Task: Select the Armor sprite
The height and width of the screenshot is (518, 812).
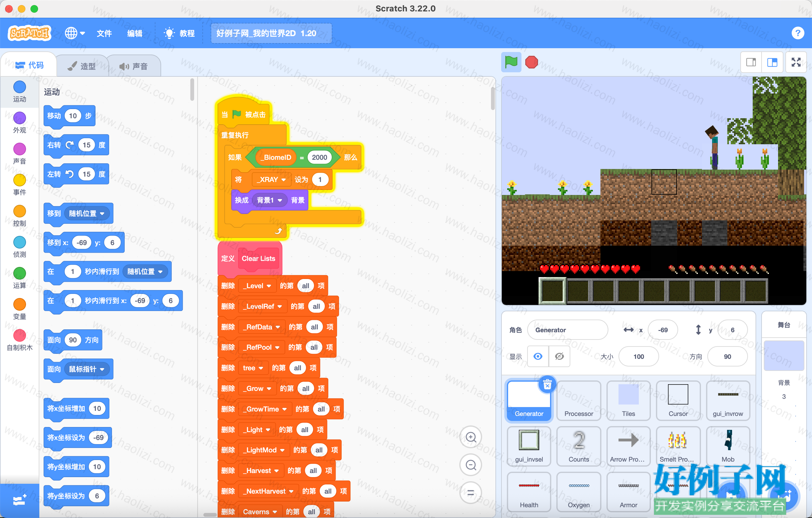Action: (x=628, y=492)
